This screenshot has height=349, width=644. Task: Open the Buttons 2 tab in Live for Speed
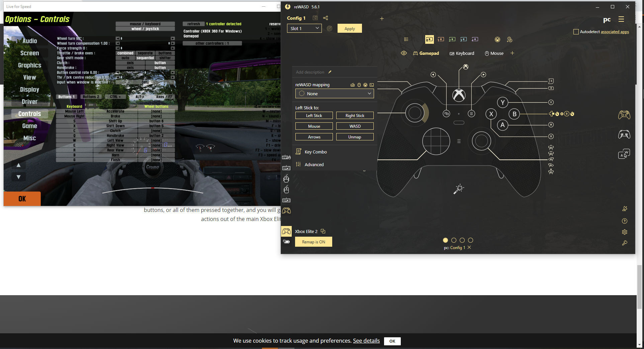pos(91,97)
